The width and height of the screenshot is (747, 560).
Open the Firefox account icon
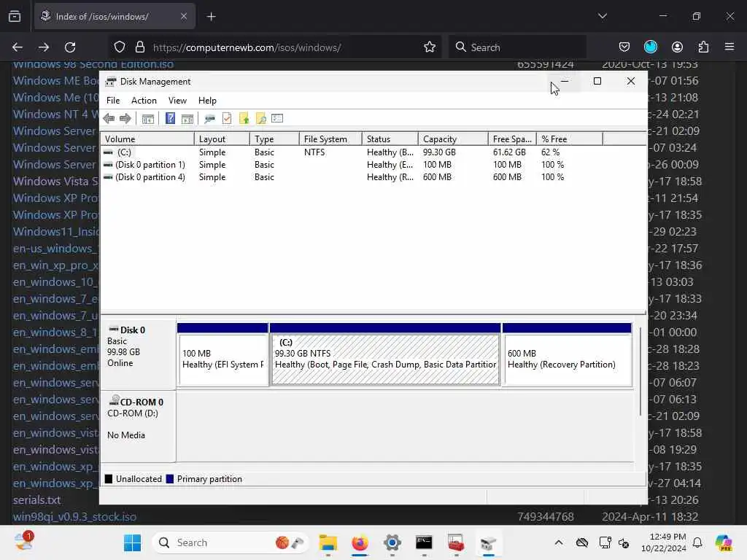[x=677, y=47]
